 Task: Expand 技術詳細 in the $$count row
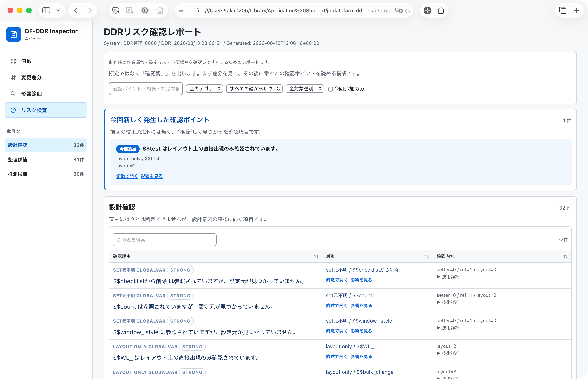click(x=448, y=303)
